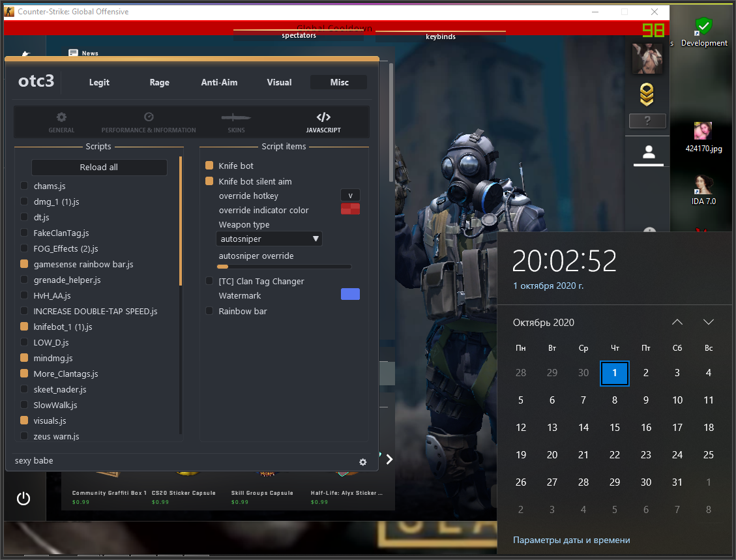Enable the SlowWalk.js script
736x560 pixels.
point(24,405)
